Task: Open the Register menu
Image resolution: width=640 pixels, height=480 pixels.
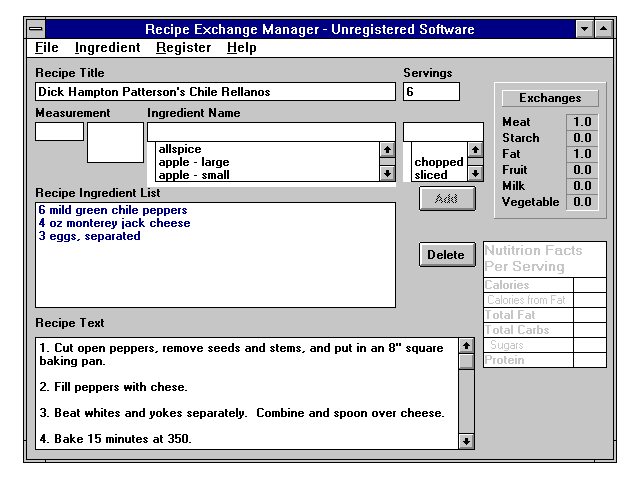Action: [x=183, y=47]
